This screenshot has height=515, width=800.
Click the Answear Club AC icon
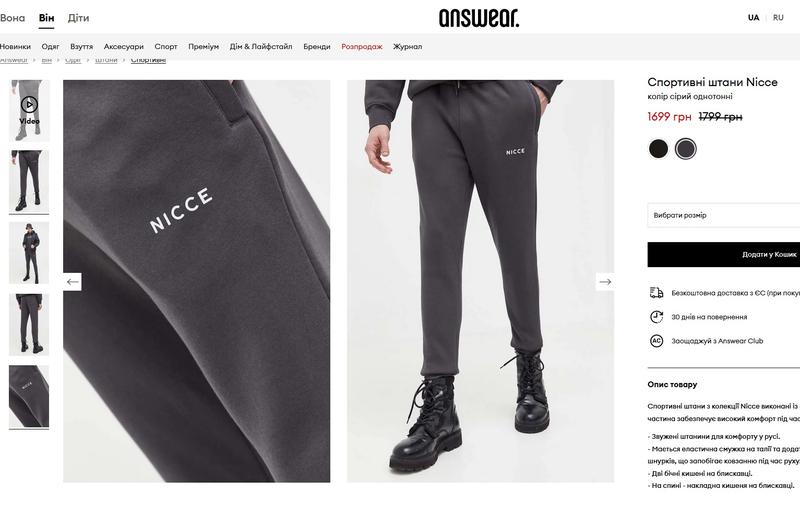[656, 341]
